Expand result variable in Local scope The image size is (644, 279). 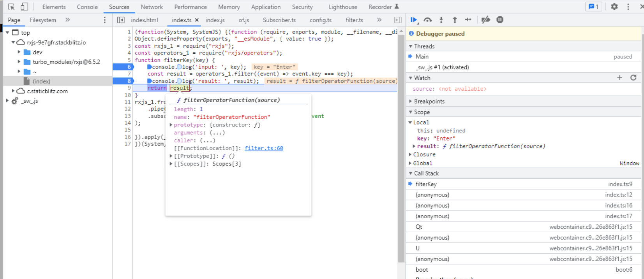(x=414, y=146)
